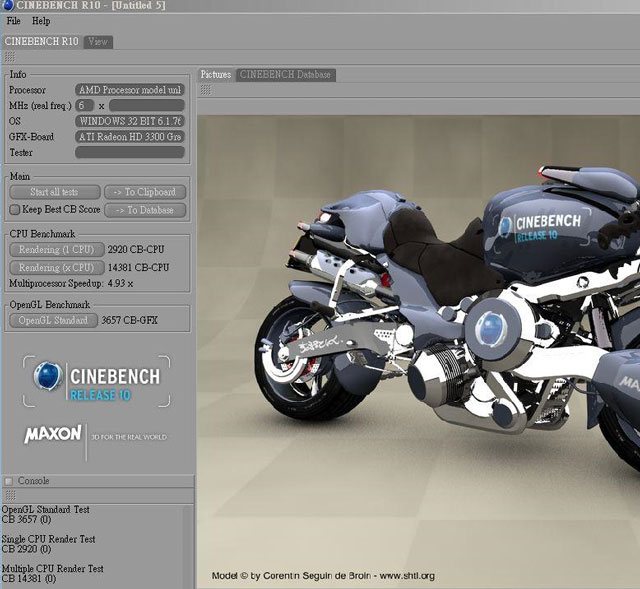Switch to the View tab

coord(98,42)
